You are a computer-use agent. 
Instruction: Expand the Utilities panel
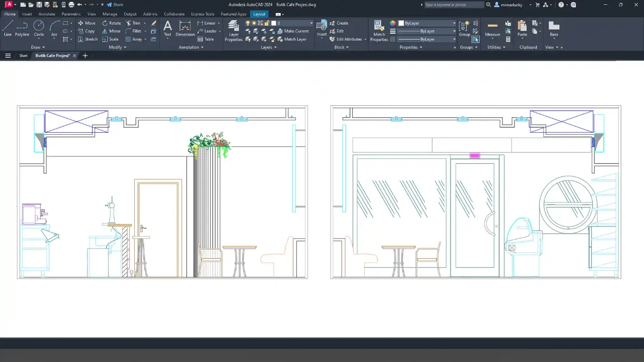(496, 47)
